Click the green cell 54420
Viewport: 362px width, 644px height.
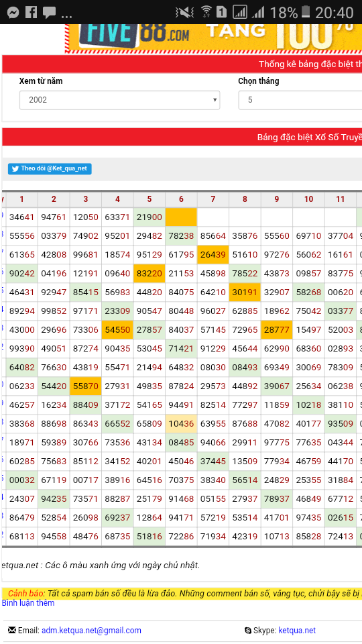pos(54,386)
